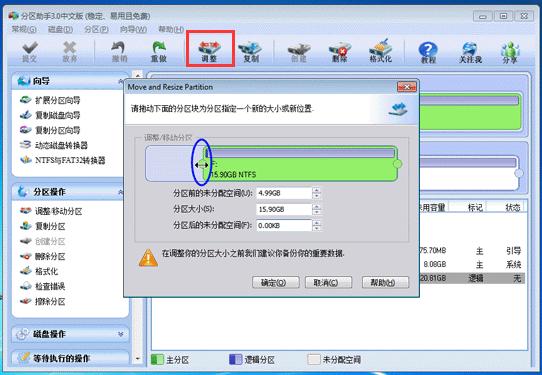This screenshot has width=542, height=375.
Task: Click the sidebar scrollbar down arrow
Action: click(138, 359)
